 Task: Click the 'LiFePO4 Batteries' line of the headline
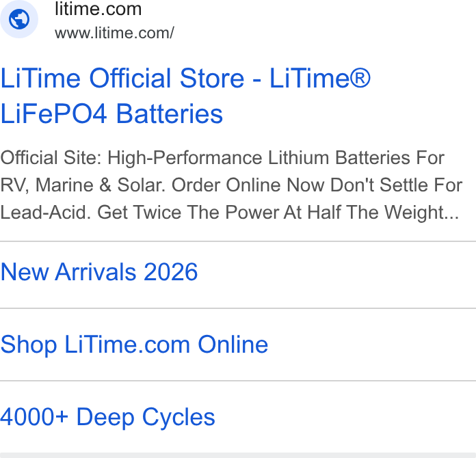[111, 114]
